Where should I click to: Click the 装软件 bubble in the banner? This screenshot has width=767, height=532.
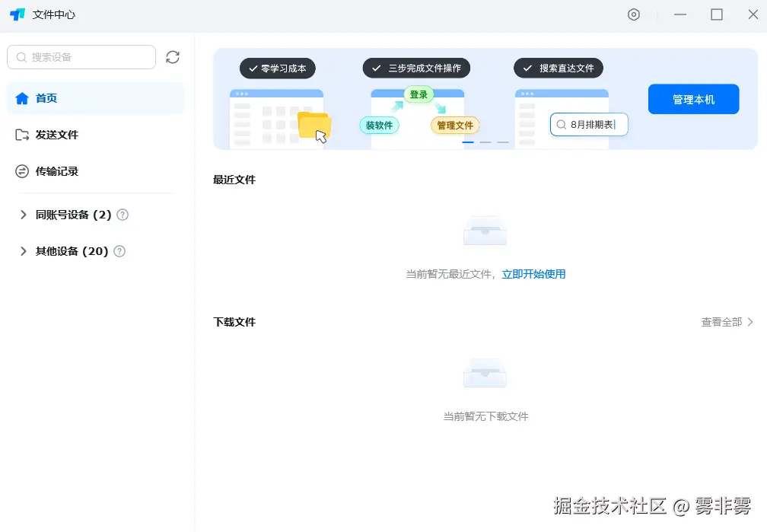[380, 126]
